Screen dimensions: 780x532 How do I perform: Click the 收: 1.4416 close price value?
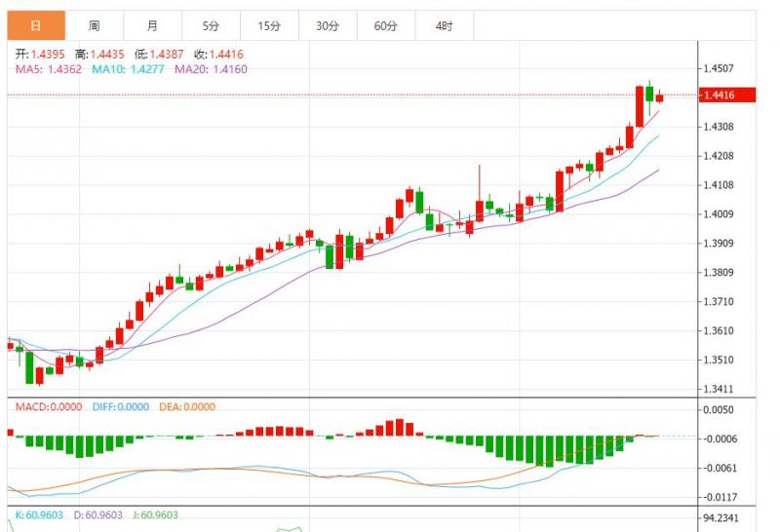pos(218,55)
